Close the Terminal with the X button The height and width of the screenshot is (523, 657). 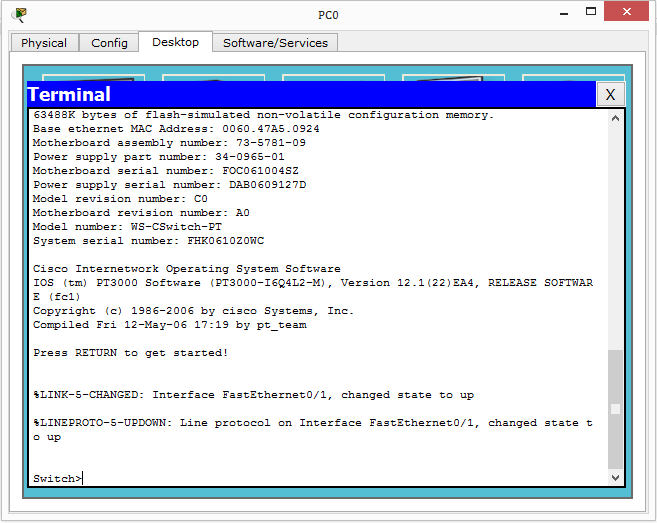(x=610, y=95)
